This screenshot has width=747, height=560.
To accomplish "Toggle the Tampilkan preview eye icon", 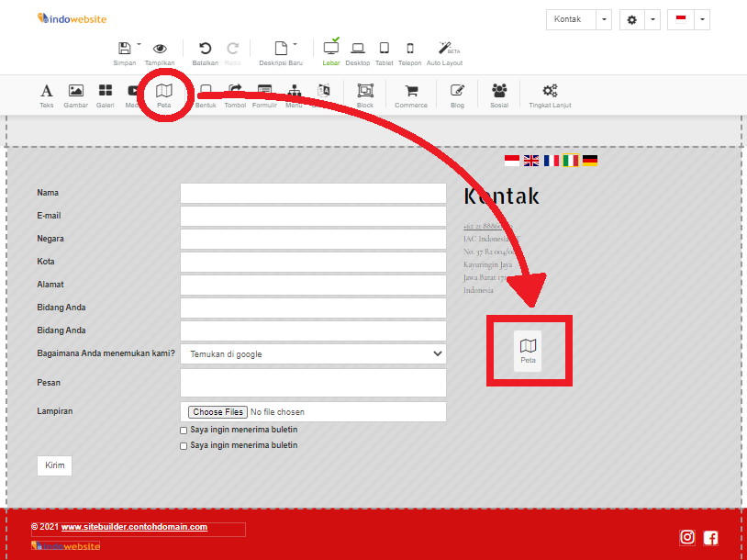I will (x=160, y=51).
